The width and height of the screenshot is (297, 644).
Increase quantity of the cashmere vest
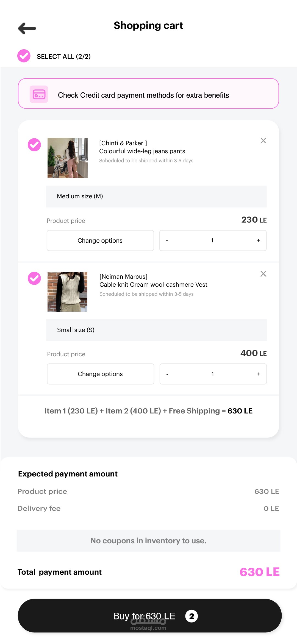click(x=259, y=374)
